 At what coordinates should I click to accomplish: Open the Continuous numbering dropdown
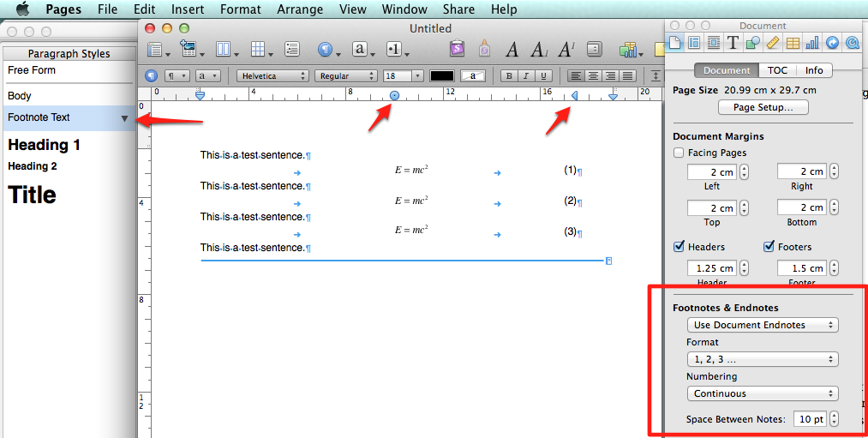click(763, 393)
